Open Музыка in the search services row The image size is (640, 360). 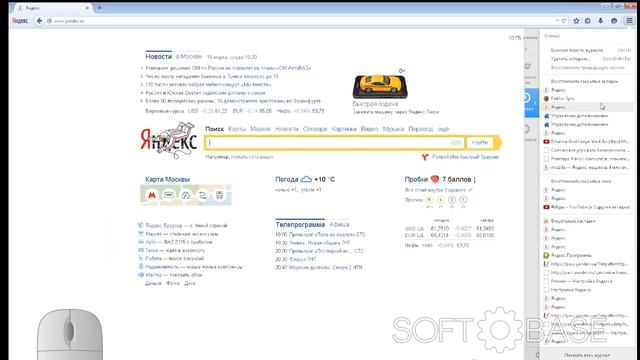point(393,129)
